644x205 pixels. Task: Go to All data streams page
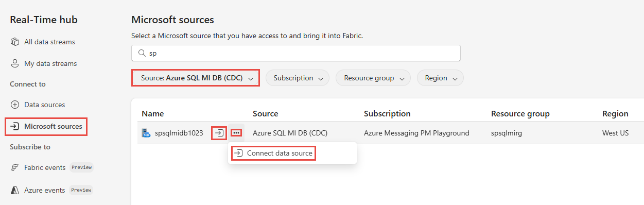click(49, 42)
